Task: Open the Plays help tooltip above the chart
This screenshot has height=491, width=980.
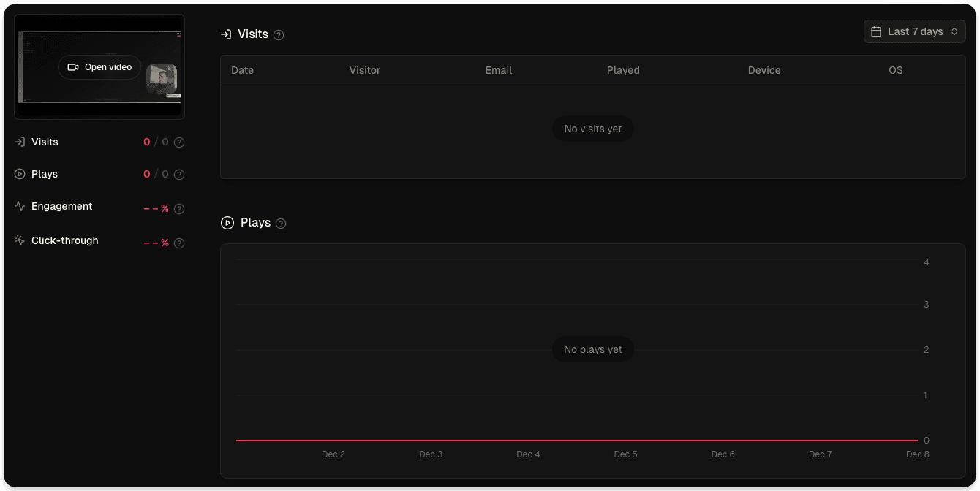Action: 280,223
